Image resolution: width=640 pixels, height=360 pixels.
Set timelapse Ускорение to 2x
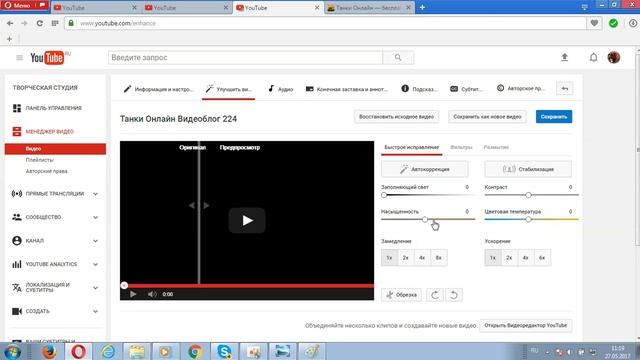(x=509, y=258)
